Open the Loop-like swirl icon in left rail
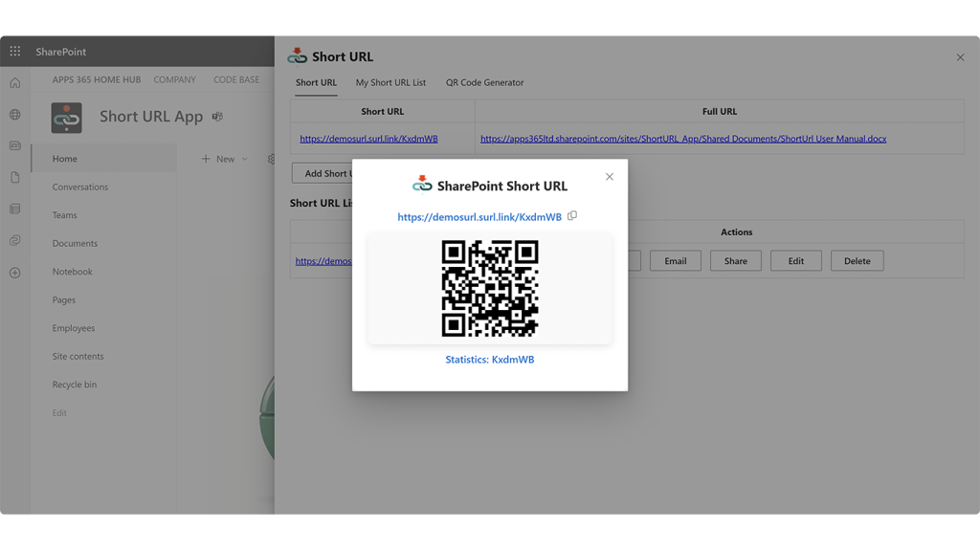The image size is (980, 551). [x=15, y=240]
